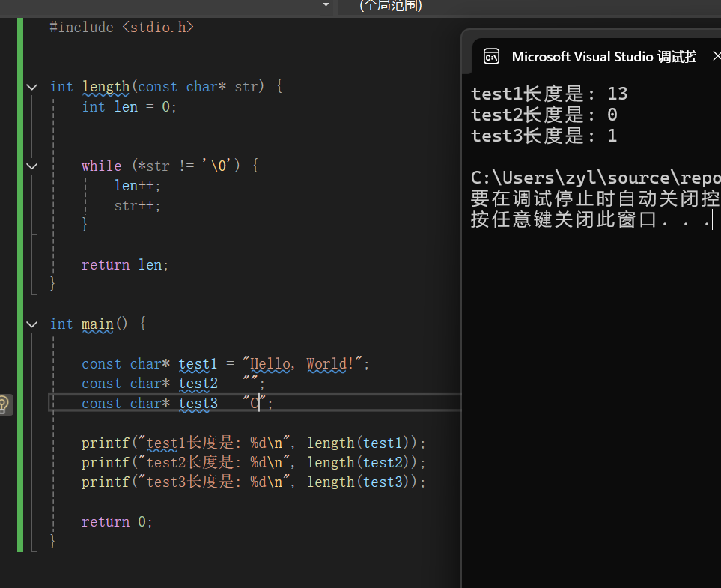Click the printf line for length(test2)

[x=253, y=462]
